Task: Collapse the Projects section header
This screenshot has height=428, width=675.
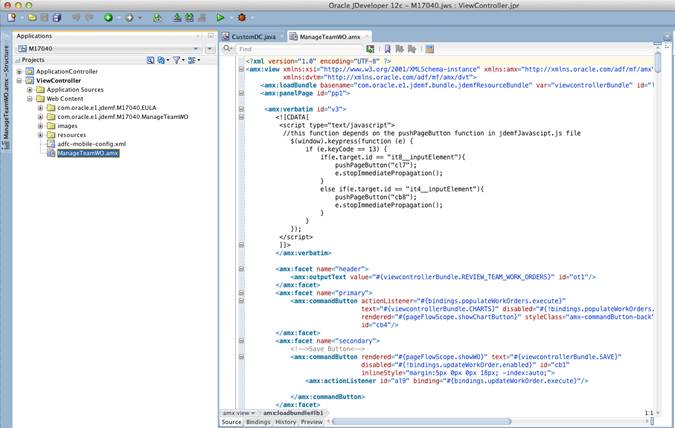Action: [x=18, y=60]
